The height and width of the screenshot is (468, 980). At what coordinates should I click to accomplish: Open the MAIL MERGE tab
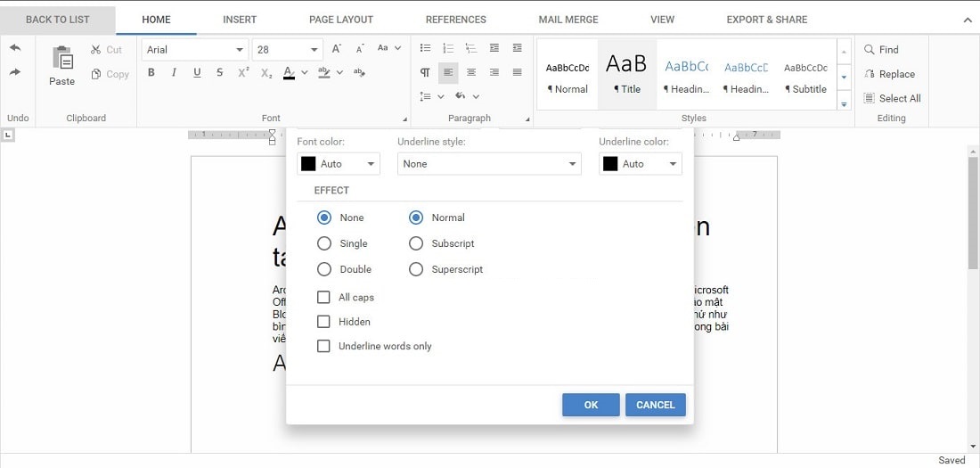point(568,20)
